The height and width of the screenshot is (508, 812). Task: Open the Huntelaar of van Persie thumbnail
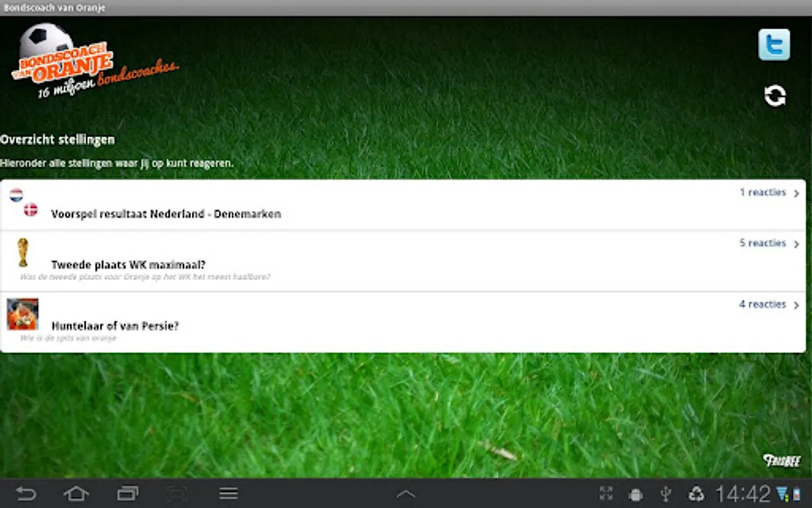pyautogui.click(x=23, y=314)
